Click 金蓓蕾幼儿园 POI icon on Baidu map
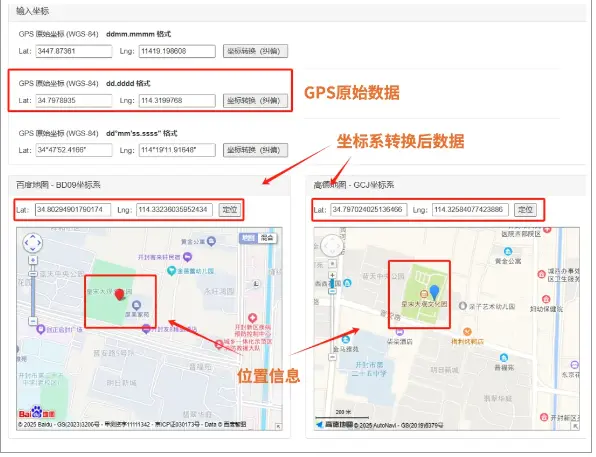 pos(171,271)
